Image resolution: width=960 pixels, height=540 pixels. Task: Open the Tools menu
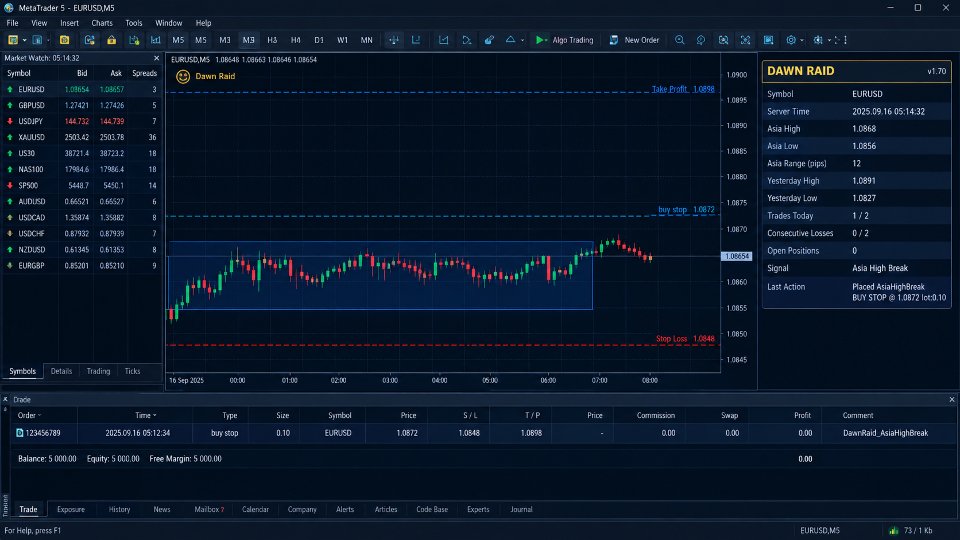coord(133,23)
